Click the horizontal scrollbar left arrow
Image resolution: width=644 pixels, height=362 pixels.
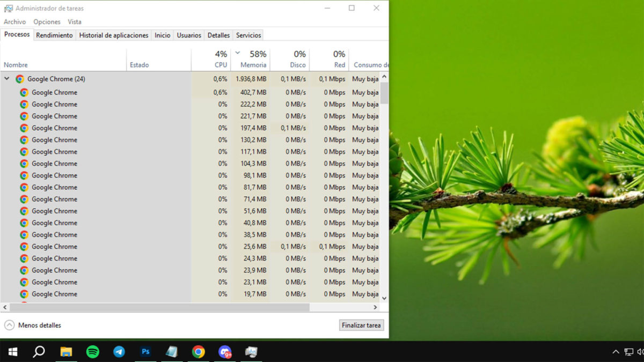(5, 307)
